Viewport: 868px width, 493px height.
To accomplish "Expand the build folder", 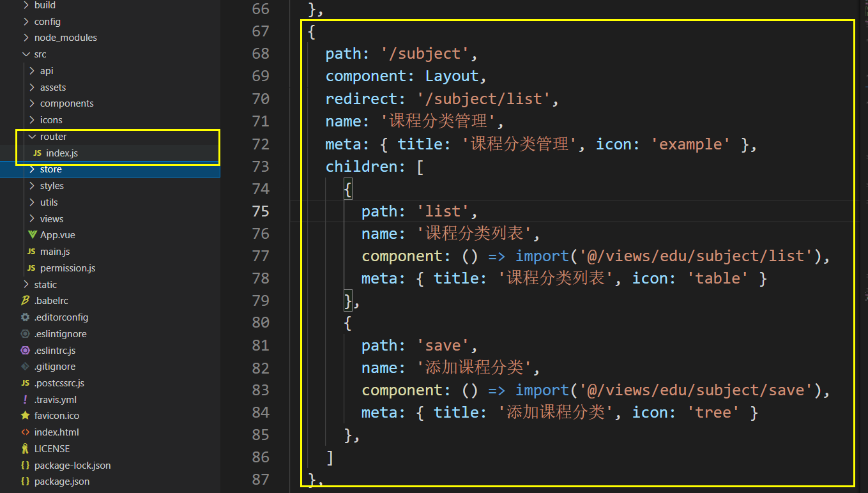I will 26,5.
